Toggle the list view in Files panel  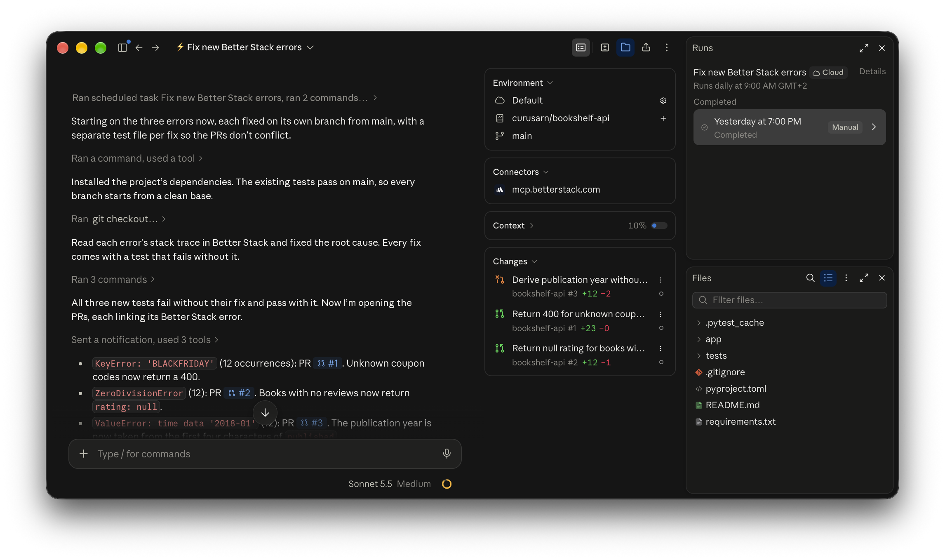tap(828, 278)
